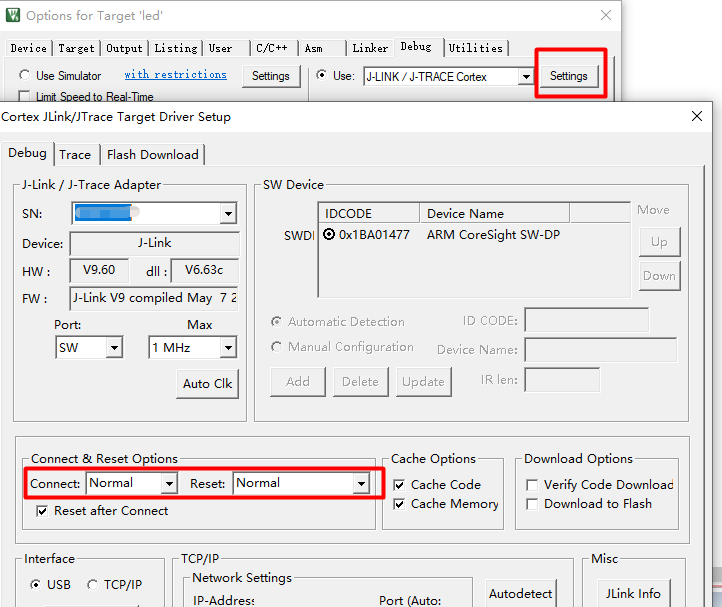Click the ID CODE input field
The height and width of the screenshot is (607, 722).
coord(587,320)
